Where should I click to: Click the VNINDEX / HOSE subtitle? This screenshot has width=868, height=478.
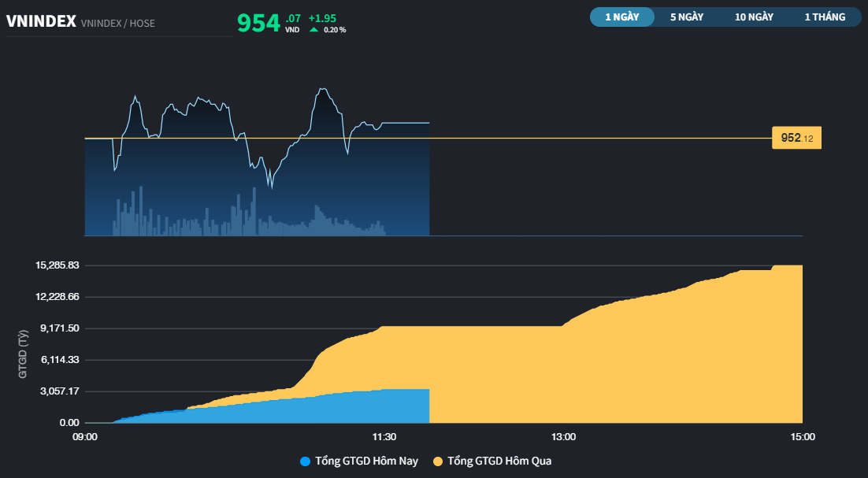click(x=118, y=24)
